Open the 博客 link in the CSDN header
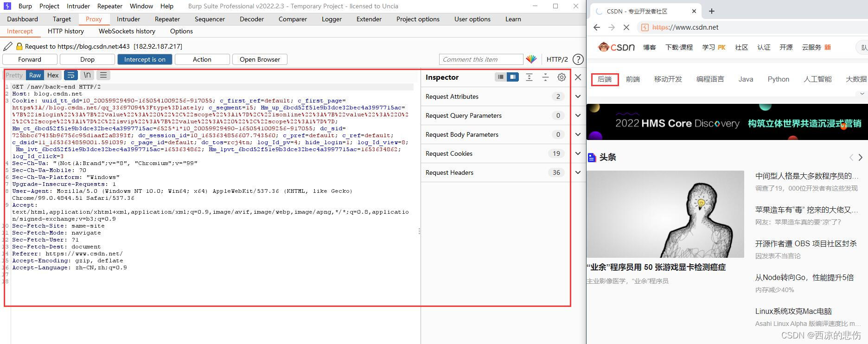The image size is (868, 344). (649, 47)
